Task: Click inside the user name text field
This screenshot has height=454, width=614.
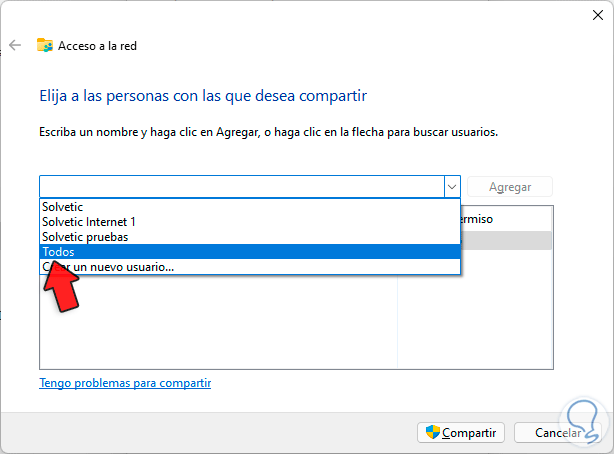Action: click(x=240, y=187)
